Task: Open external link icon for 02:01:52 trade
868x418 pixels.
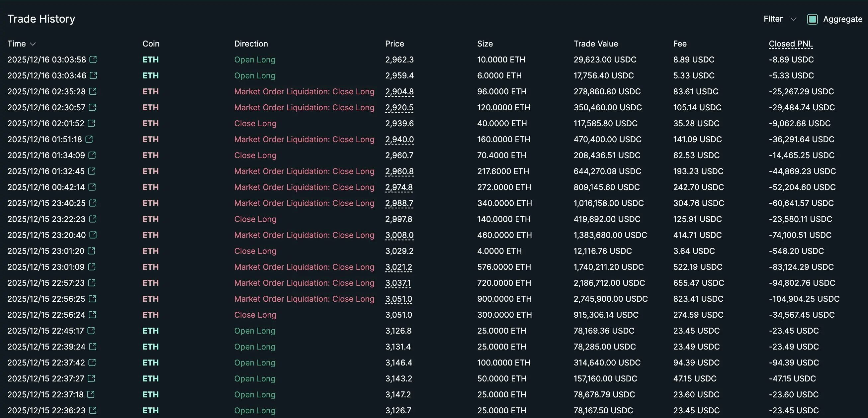Action: click(x=91, y=123)
